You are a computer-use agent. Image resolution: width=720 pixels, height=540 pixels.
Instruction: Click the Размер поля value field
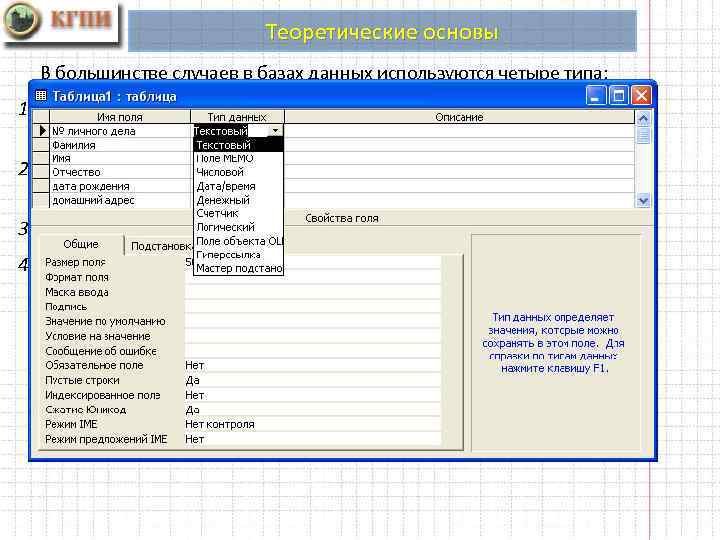pos(312,262)
